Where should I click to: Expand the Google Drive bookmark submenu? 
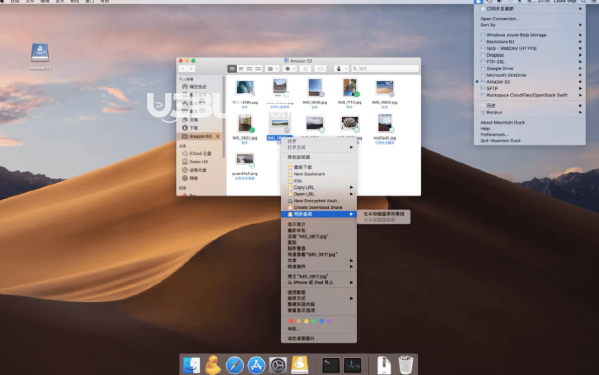(x=529, y=68)
